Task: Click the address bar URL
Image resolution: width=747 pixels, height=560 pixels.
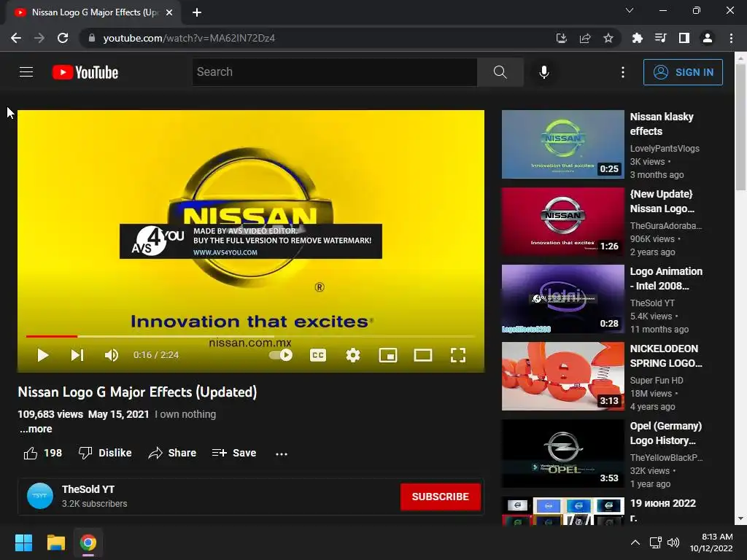Action: pos(189,38)
